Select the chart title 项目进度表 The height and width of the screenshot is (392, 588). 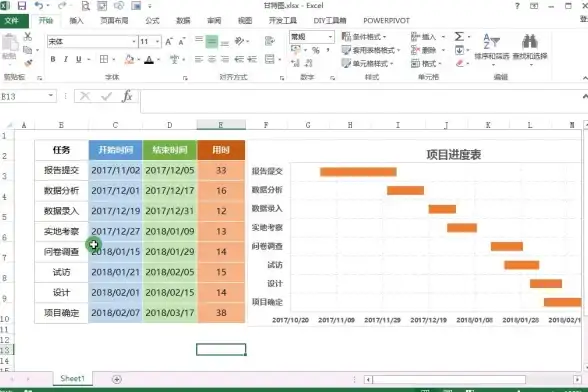click(x=453, y=155)
